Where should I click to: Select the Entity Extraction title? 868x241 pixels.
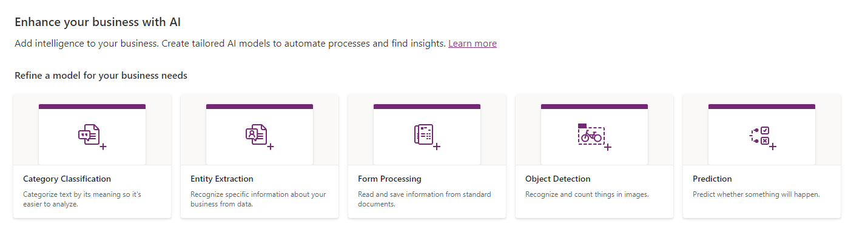pos(222,179)
